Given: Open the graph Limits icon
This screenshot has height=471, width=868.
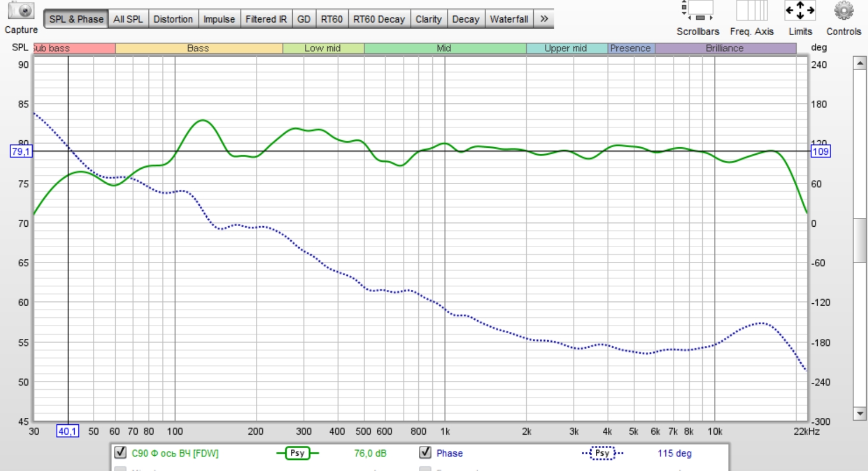Looking at the screenshot, I should pos(800,11).
